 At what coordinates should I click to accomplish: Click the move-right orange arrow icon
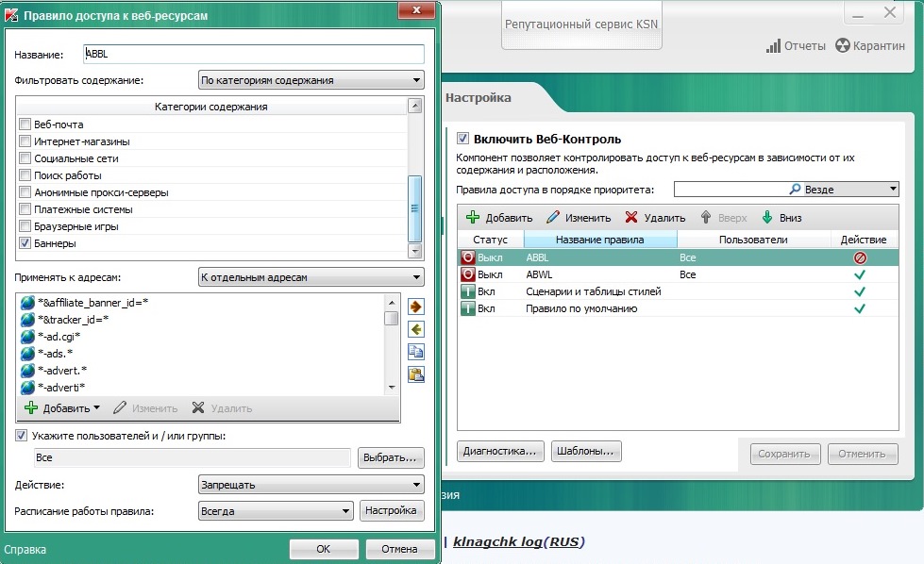(x=416, y=307)
